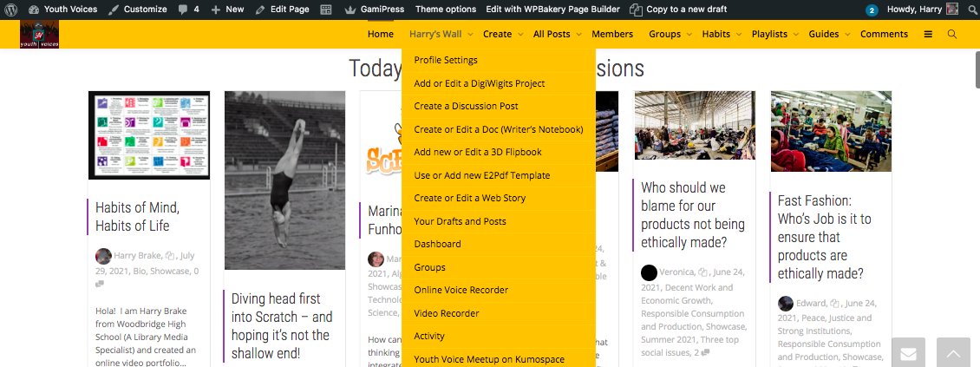Click the search magnifier icon in navigation
The image size is (980, 367).
(952, 35)
